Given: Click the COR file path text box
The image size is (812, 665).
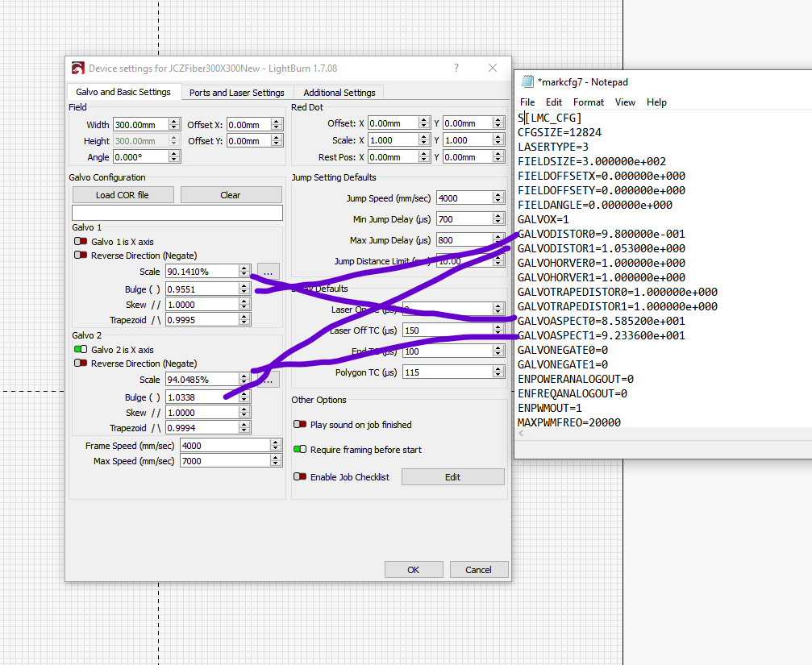Looking at the screenshot, I should click(177, 213).
